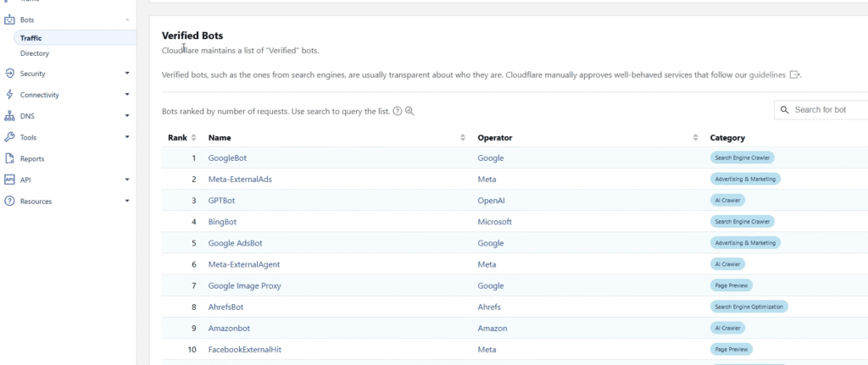868x365 pixels.
Task: Click Meta operator in FacebookExternalHit row
Action: coord(487,350)
